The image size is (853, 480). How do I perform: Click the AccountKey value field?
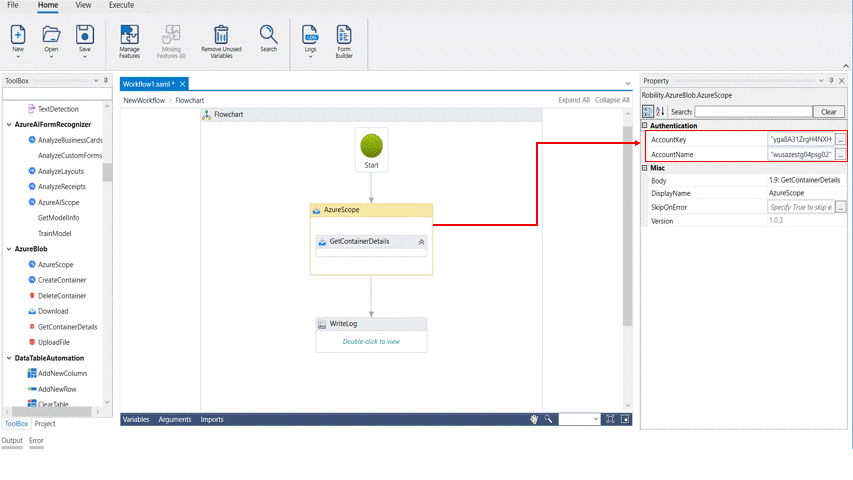800,139
